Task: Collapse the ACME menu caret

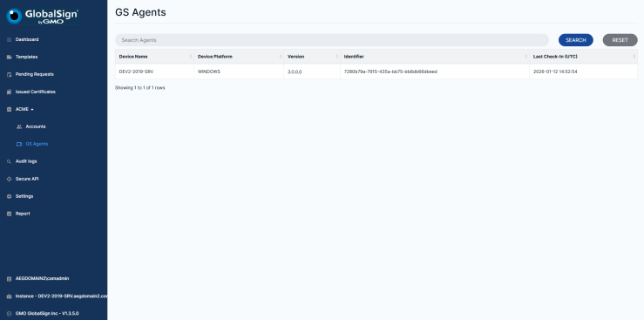Action: (32, 109)
